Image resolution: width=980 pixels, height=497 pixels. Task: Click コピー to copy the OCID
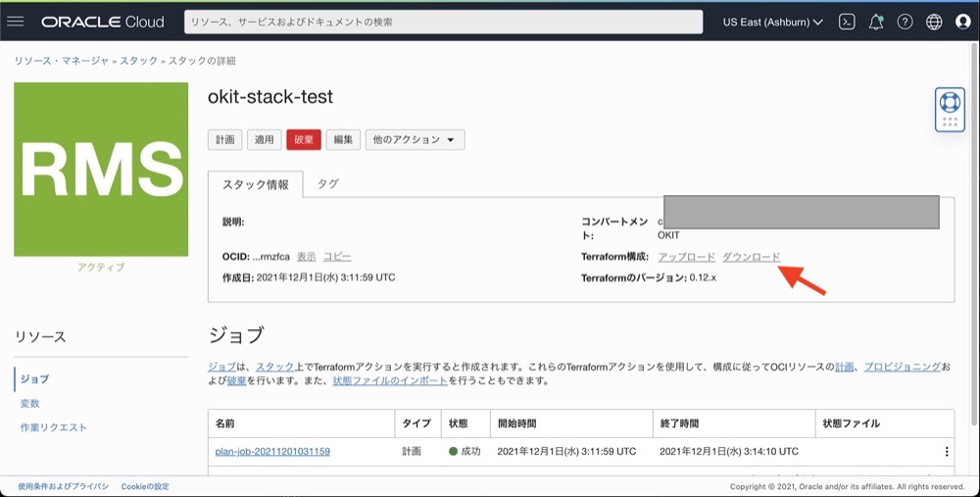(x=337, y=257)
